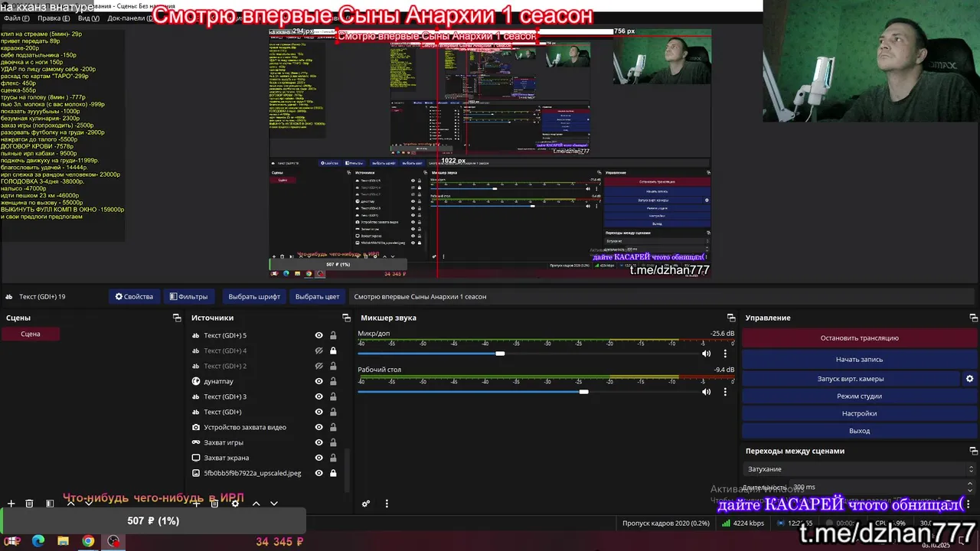Enable Режим студии

(x=859, y=396)
